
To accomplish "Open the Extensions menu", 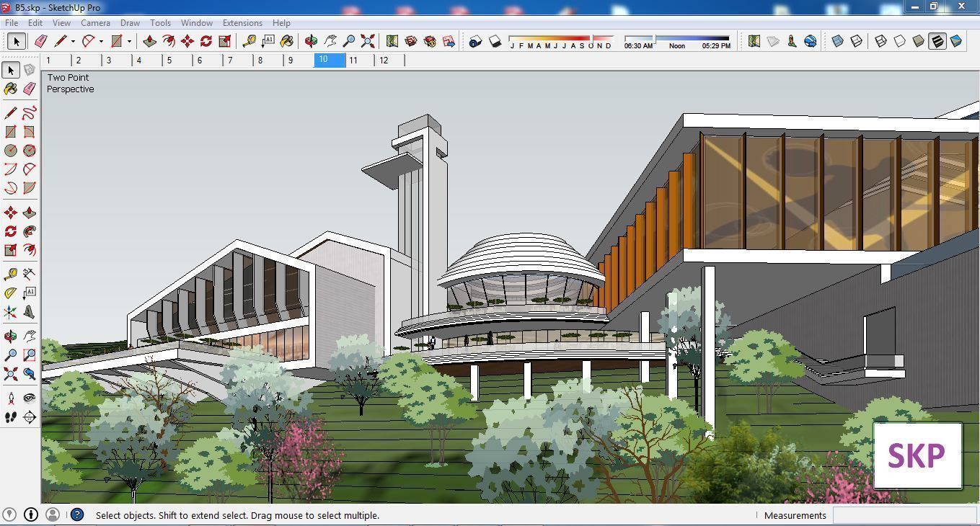I will click(x=242, y=22).
